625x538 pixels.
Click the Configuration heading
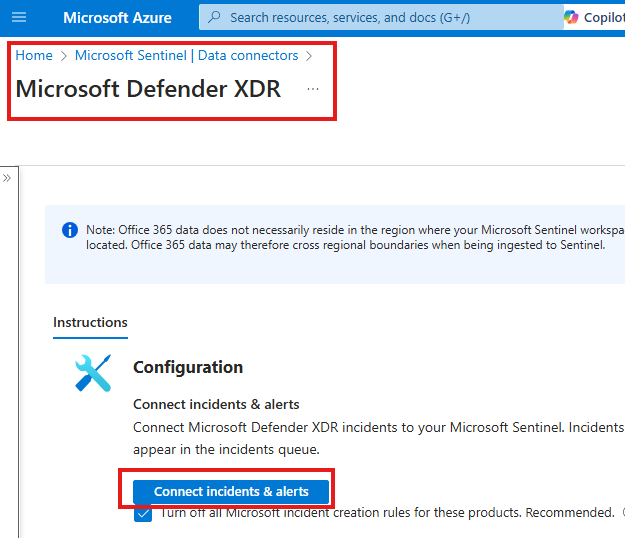188,367
